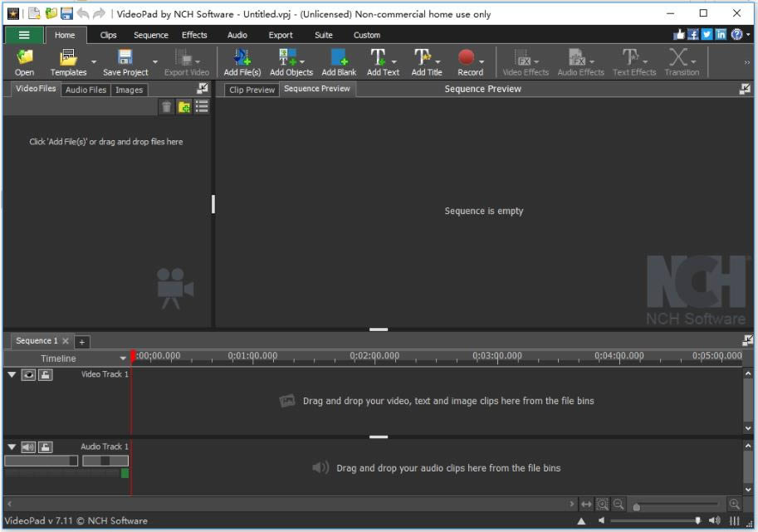The image size is (758, 532).
Task: Open the Effects ribbon tab
Action: coord(194,35)
